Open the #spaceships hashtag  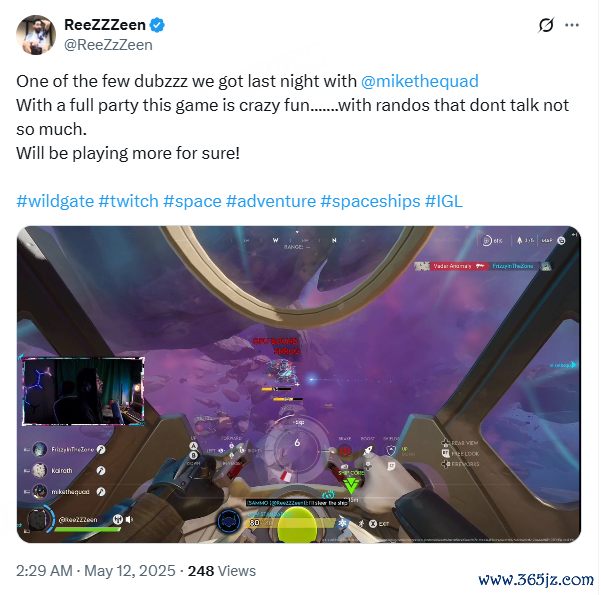[x=370, y=201]
